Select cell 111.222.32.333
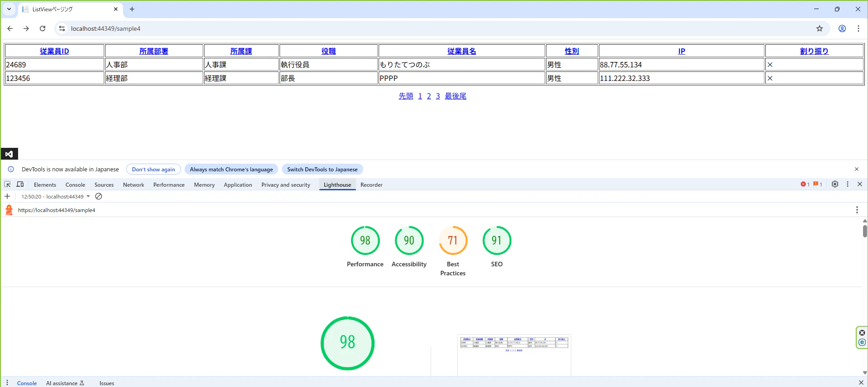Image resolution: width=868 pixels, height=387 pixels. 682,78
